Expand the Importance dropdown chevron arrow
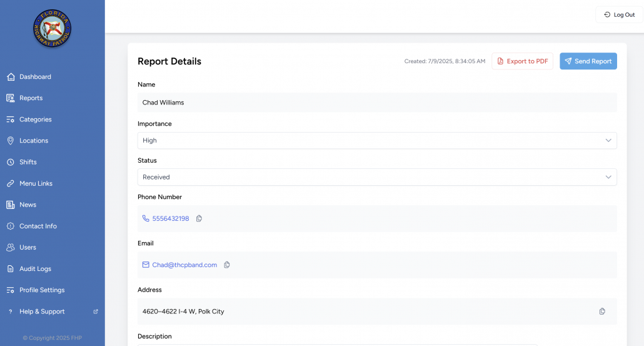644x346 pixels. click(608, 141)
